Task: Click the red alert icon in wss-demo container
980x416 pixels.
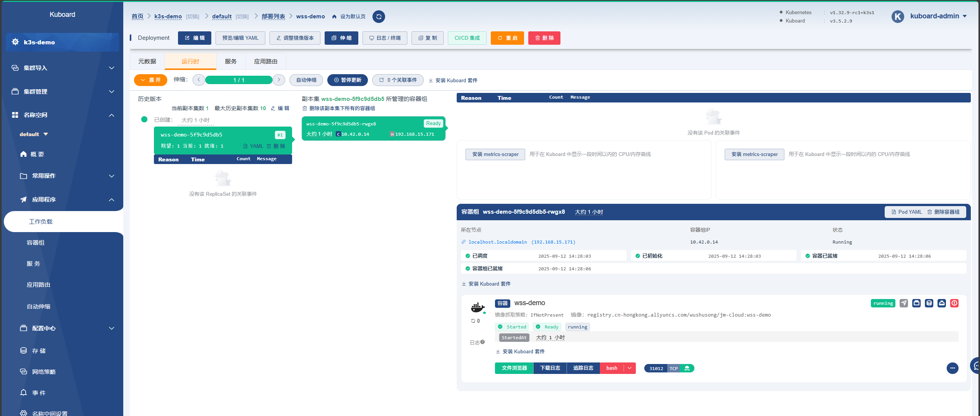Action: (954, 303)
